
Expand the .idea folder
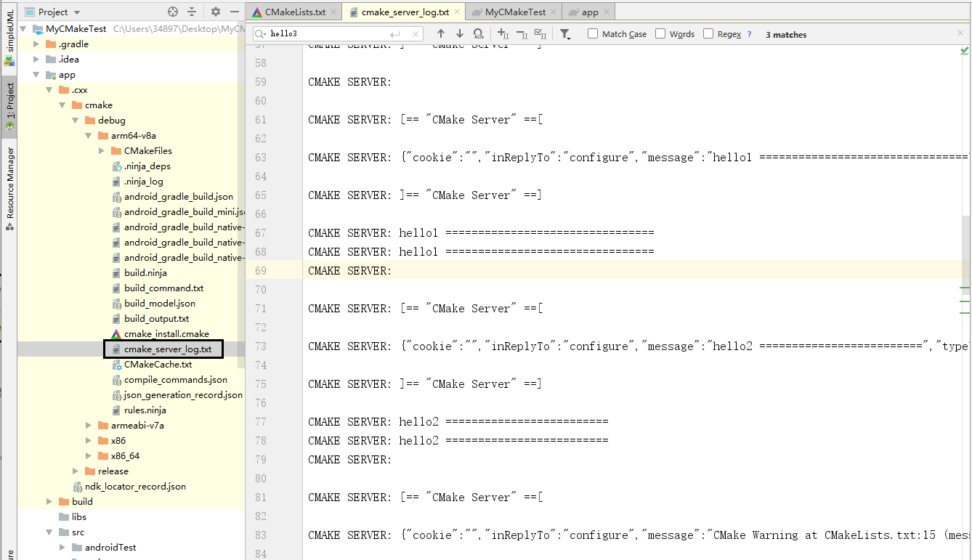coord(36,60)
